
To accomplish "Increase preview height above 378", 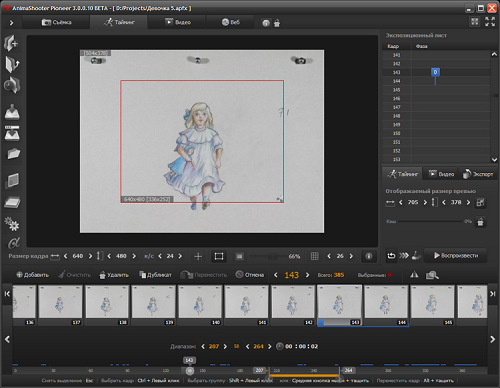I will click(468, 202).
